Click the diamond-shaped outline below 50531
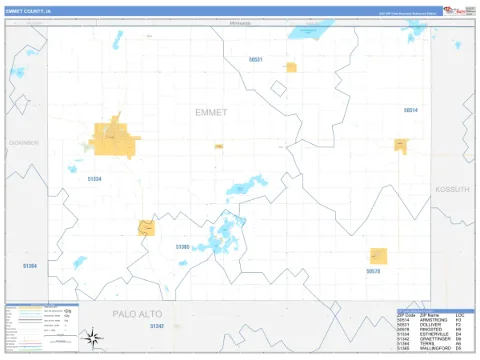480x360 pixels. pos(278,88)
